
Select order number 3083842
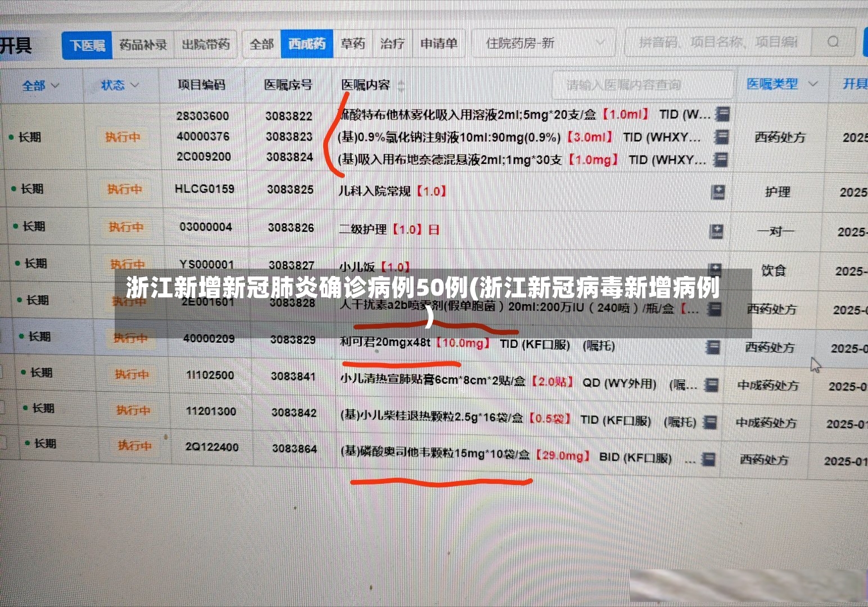click(294, 413)
